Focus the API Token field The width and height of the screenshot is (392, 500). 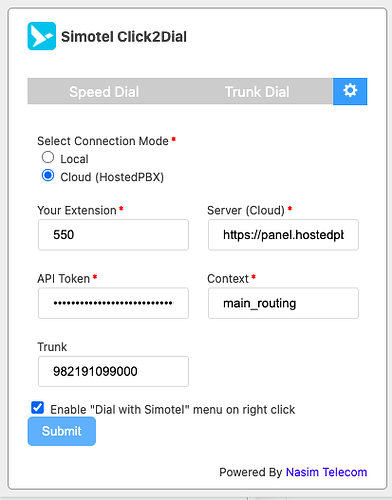point(113,303)
